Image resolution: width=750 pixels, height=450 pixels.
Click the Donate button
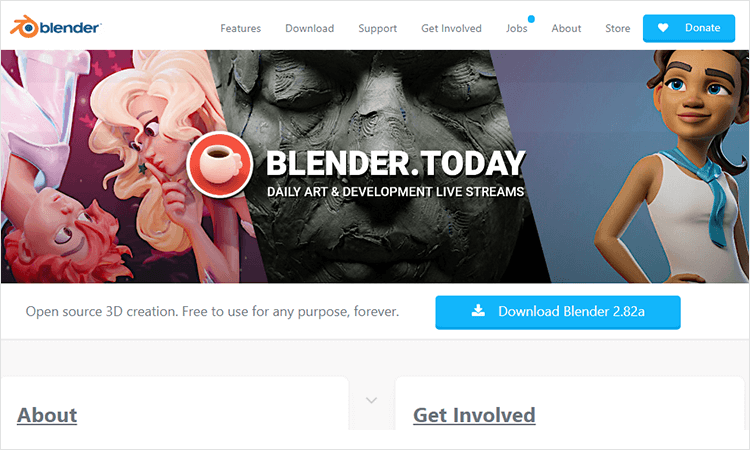pos(689,28)
